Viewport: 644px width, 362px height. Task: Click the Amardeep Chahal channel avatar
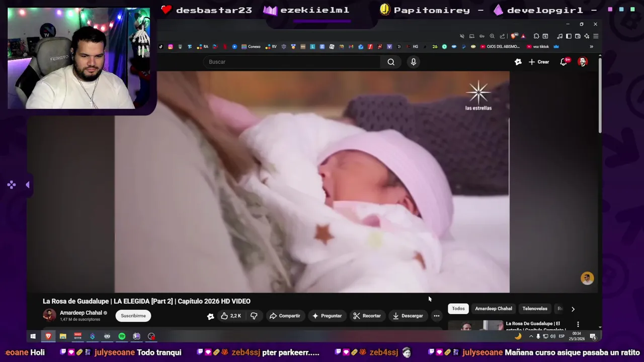[49, 315]
